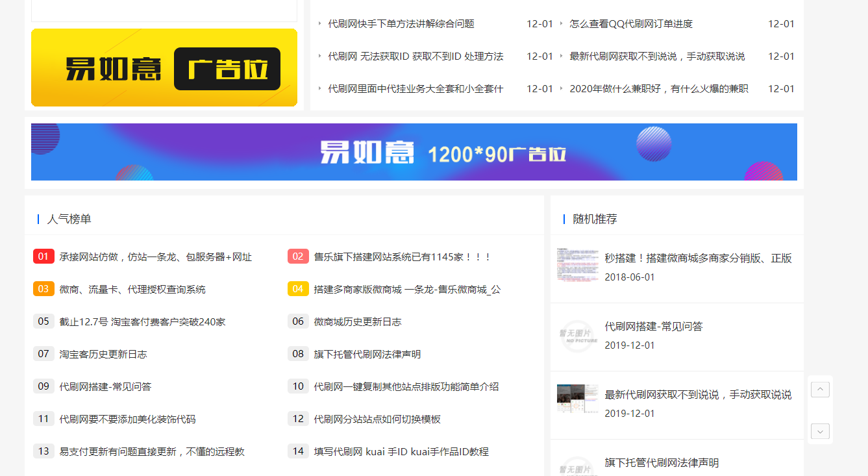Open ranked item 承接网站仿做，仿站一条龙
Screen dimensions: 868x476
point(155,257)
